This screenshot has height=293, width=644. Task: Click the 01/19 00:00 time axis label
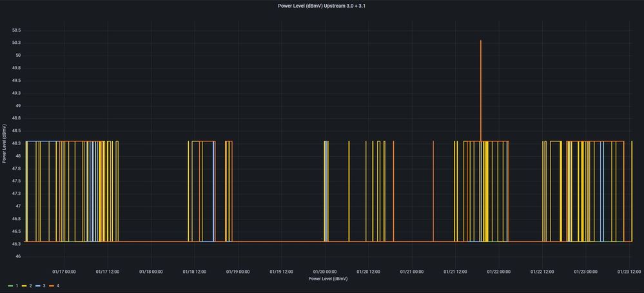(238, 272)
